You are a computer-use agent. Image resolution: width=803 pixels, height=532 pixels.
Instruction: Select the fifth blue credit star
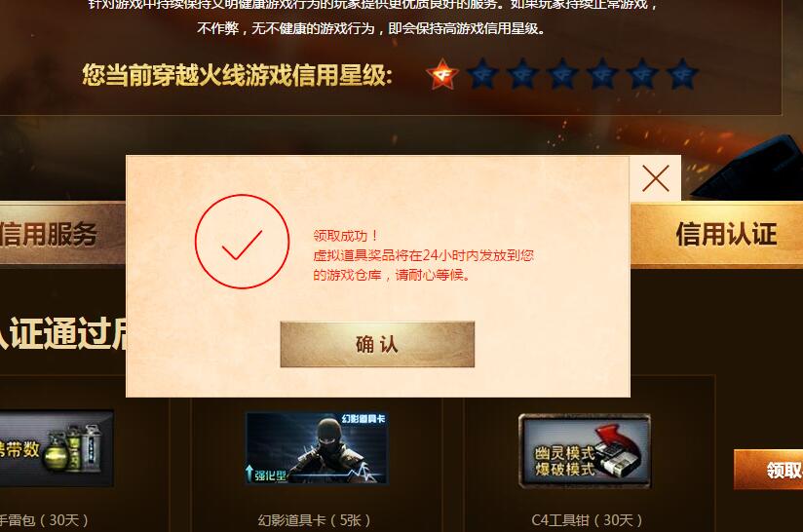click(x=602, y=74)
